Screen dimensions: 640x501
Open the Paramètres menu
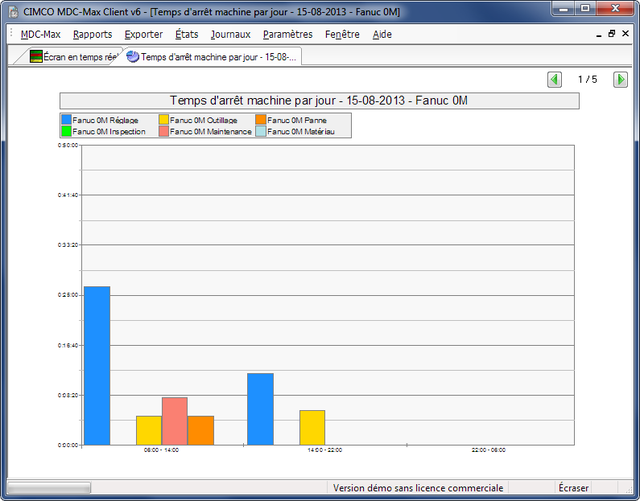288,35
